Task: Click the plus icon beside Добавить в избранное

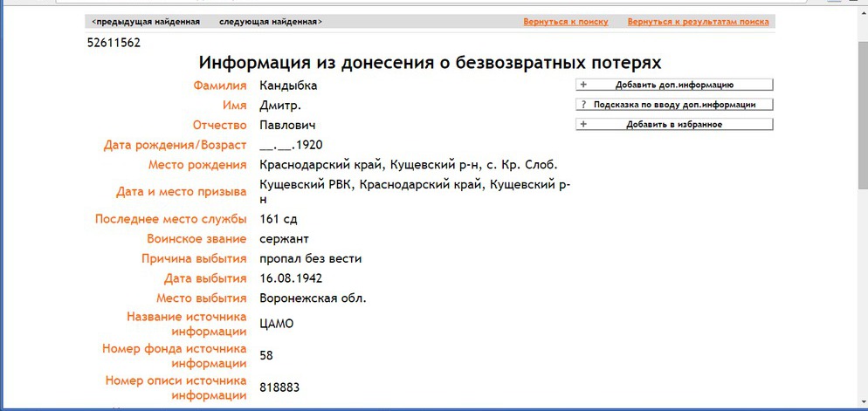Action: 583,125
